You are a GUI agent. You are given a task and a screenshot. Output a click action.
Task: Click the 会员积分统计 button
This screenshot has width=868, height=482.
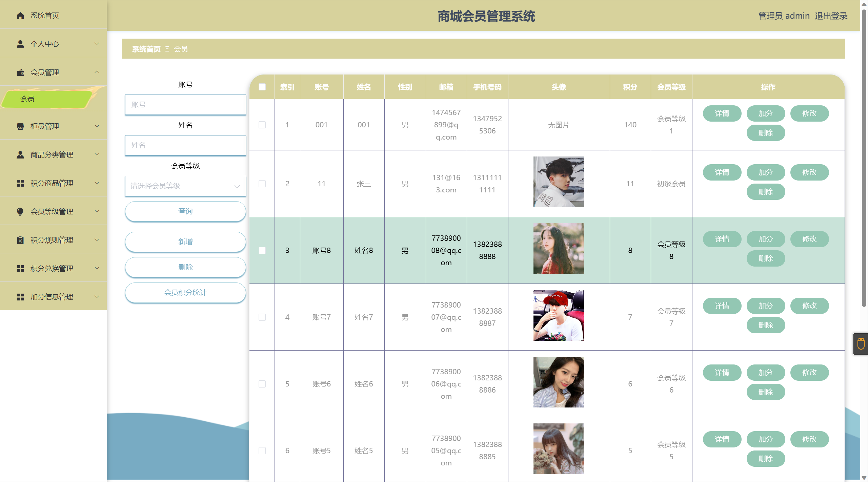coord(185,293)
